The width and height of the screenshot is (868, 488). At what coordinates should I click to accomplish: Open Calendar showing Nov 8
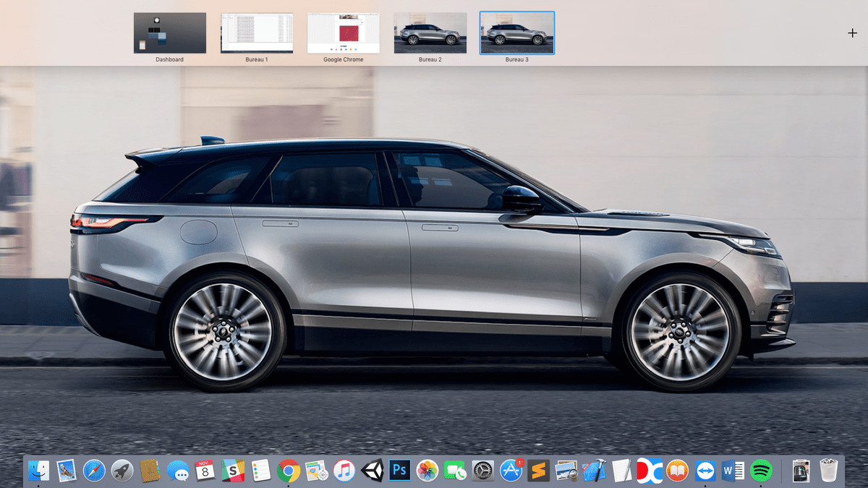point(205,471)
